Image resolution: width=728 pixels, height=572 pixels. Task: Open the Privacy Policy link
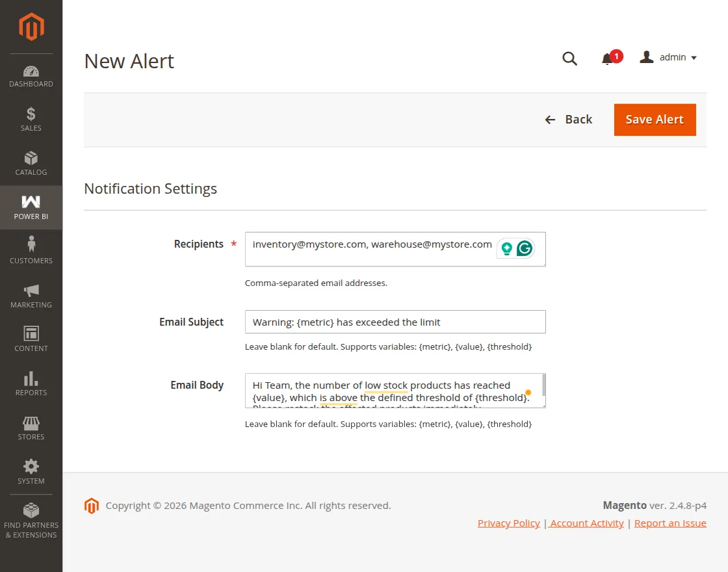pyautogui.click(x=508, y=523)
